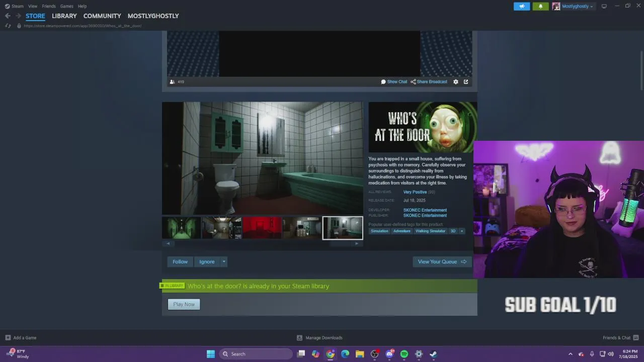This screenshot has width=644, height=362.
Task: Switch to Big Picture mode icon
Action: 604,6
